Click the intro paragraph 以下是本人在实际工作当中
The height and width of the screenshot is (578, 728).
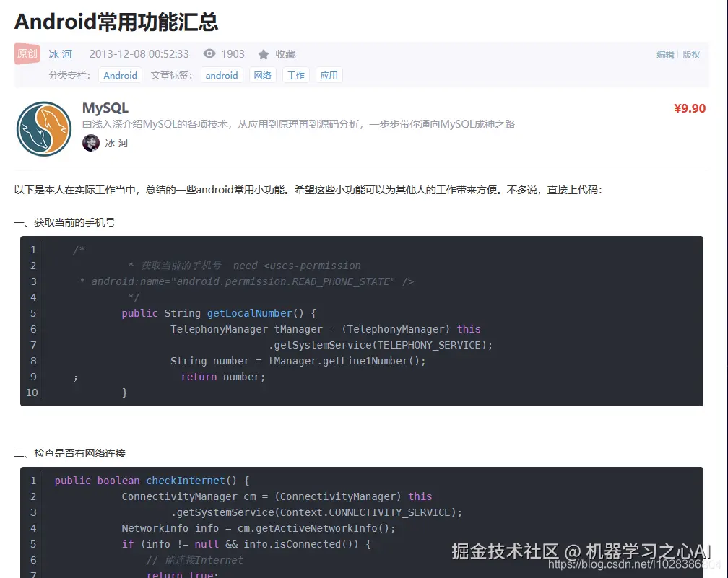(x=308, y=191)
